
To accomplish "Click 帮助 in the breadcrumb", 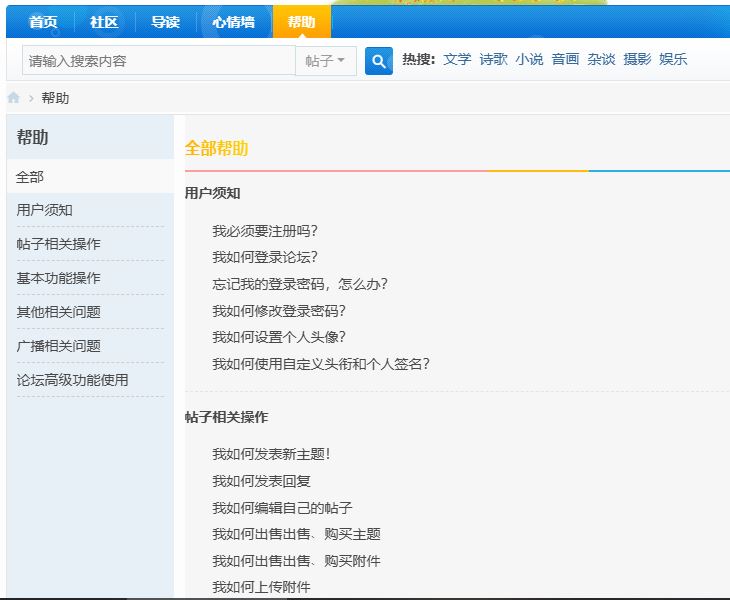I will [x=55, y=98].
